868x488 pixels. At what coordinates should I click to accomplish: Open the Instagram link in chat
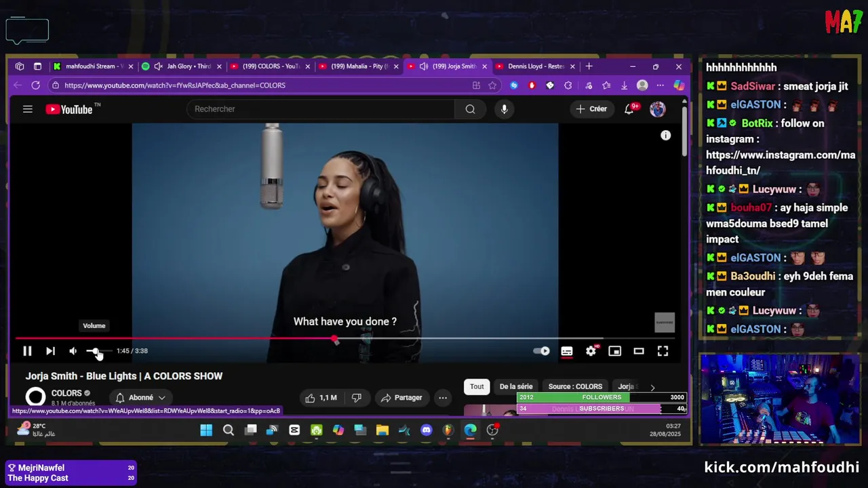[x=781, y=163]
